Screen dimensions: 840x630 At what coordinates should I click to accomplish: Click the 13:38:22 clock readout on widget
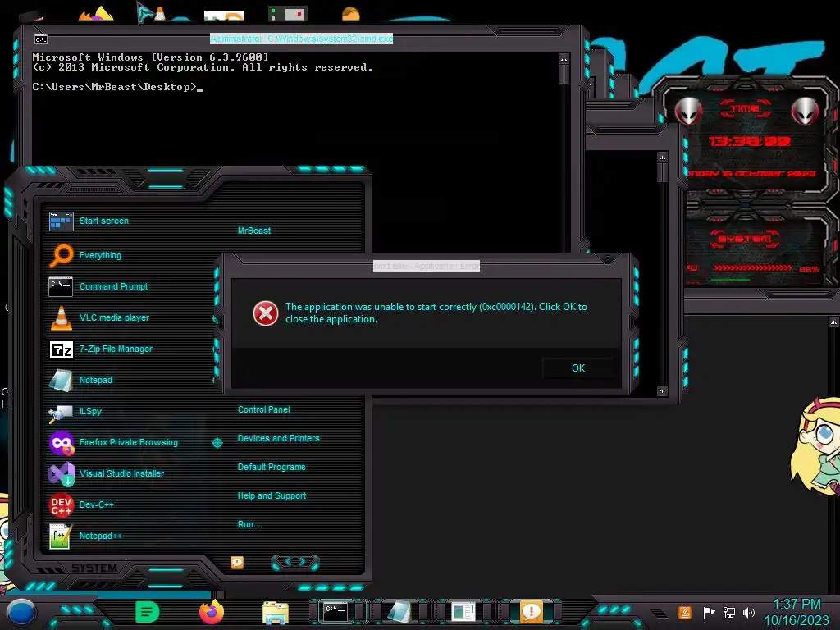(x=750, y=141)
